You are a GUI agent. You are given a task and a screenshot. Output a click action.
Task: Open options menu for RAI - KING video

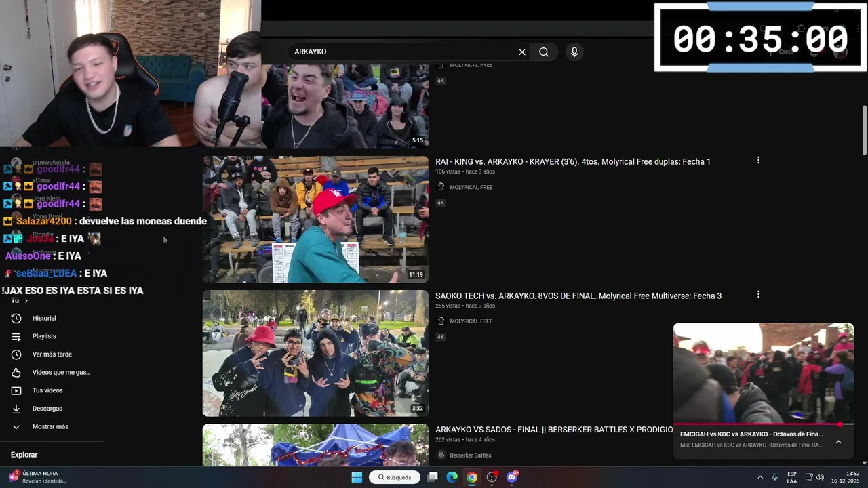pos(758,161)
